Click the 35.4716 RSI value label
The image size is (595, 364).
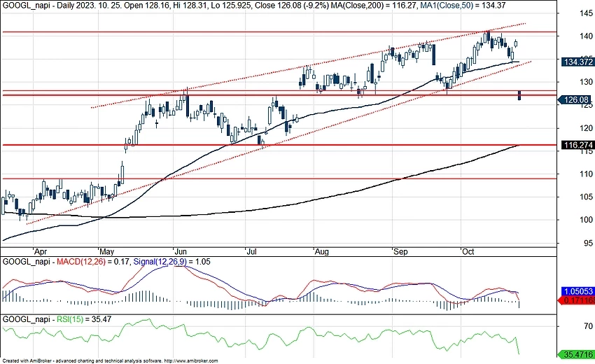click(x=577, y=354)
